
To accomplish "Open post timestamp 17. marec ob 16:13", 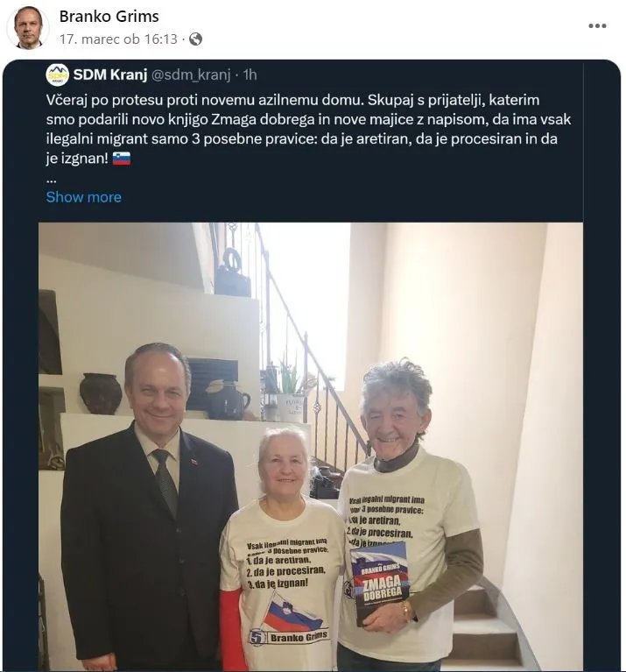I will [x=118, y=39].
